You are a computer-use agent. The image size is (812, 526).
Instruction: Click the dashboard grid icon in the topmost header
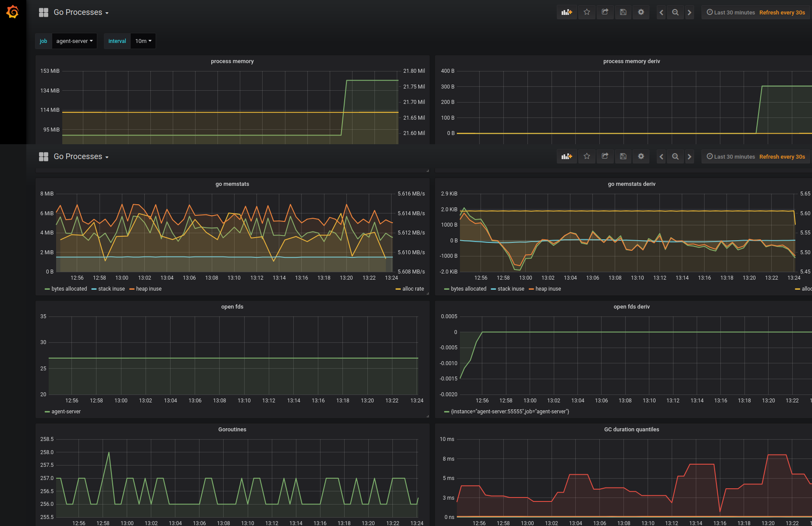(x=43, y=12)
